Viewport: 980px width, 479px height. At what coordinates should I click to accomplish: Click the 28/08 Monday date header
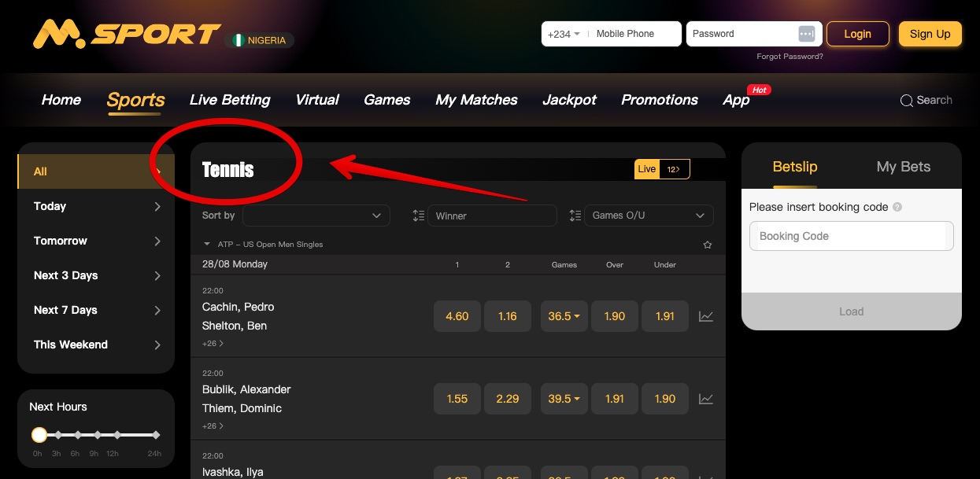(235, 264)
